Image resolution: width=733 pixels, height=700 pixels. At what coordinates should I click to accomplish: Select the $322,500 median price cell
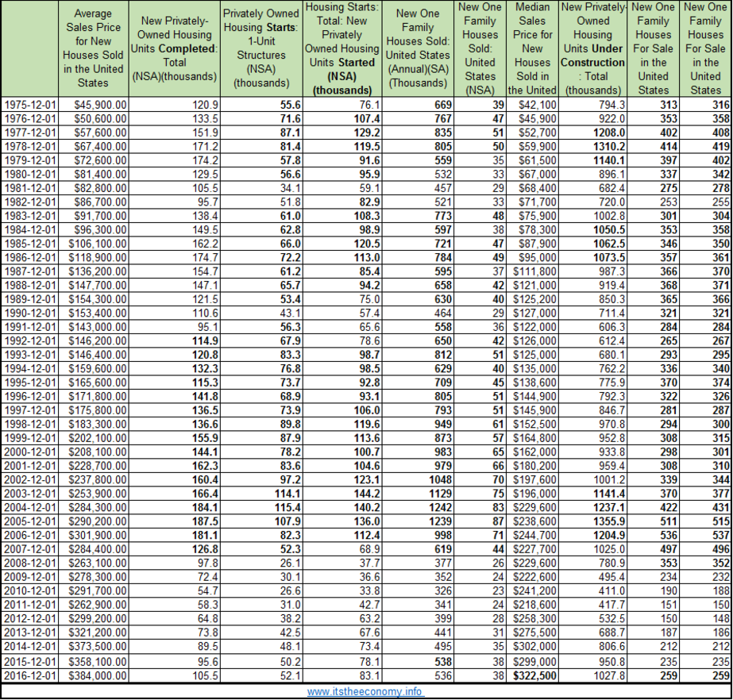[x=532, y=675]
